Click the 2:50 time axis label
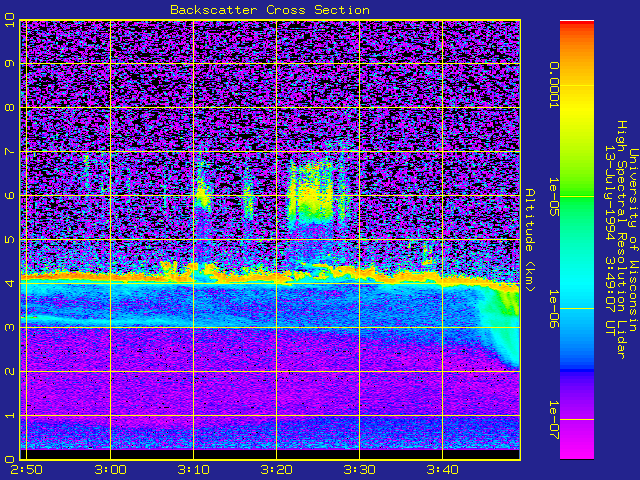The height and width of the screenshot is (480, 640). click(27, 470)
